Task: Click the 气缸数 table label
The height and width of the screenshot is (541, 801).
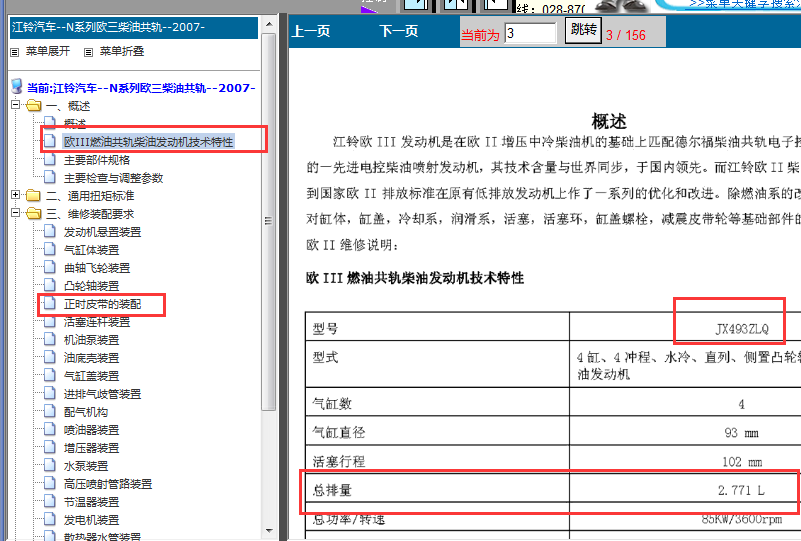Action: point(332,404)
